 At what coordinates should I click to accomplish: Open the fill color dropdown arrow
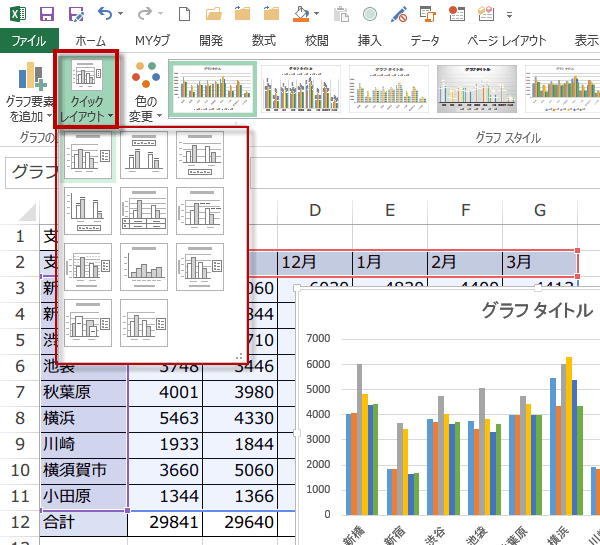[316, 14]
